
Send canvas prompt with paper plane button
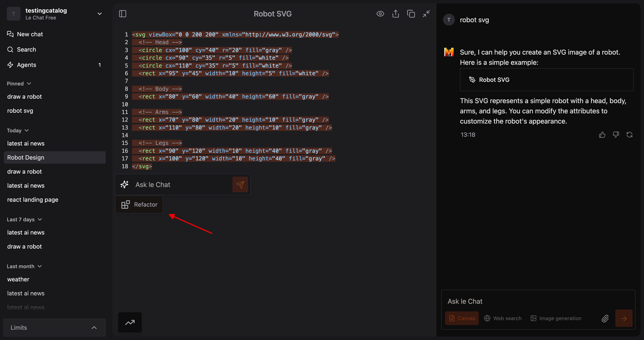point(240,184)
